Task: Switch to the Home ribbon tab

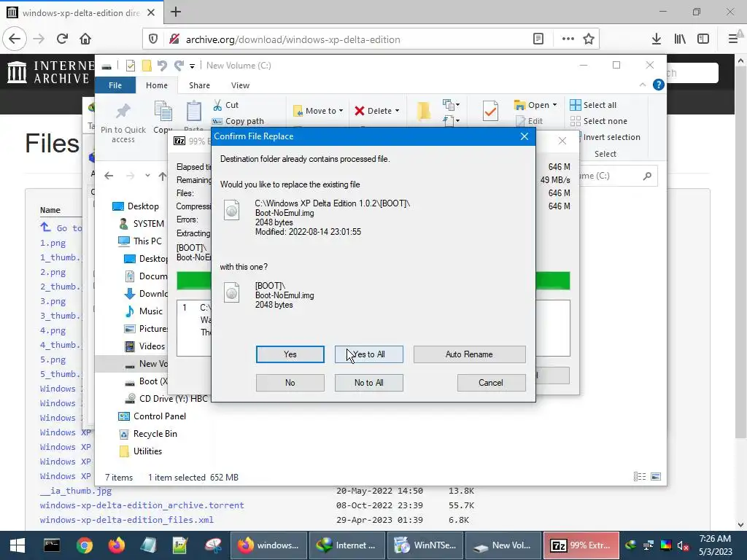Action: point(157,85)
